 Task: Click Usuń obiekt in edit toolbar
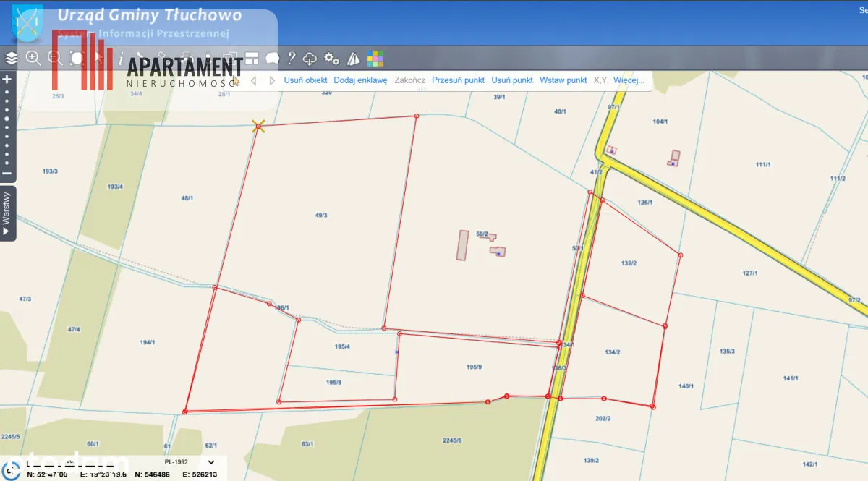pos(305,80)
